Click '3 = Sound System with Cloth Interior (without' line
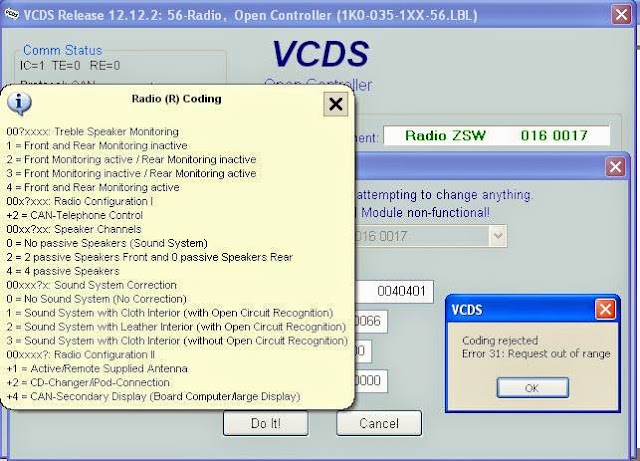The image size is (640, 461). tap(177, 341)
